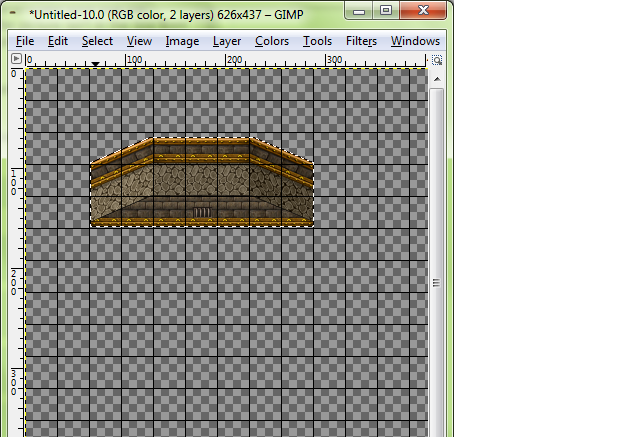The height and width of the screenshot is (437, 626).
Task: Open the Select menu
Action: pyautogui.click(x=97, y=41)
